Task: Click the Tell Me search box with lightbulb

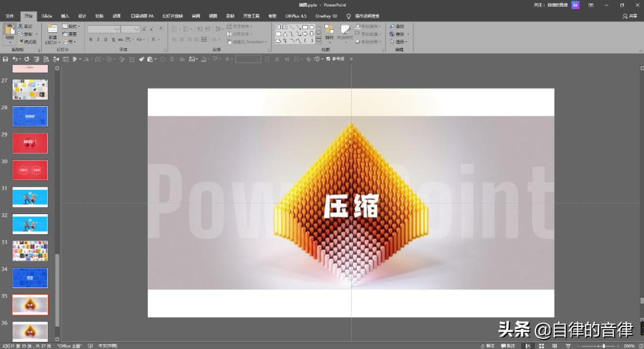Action: tap(363, 16)
